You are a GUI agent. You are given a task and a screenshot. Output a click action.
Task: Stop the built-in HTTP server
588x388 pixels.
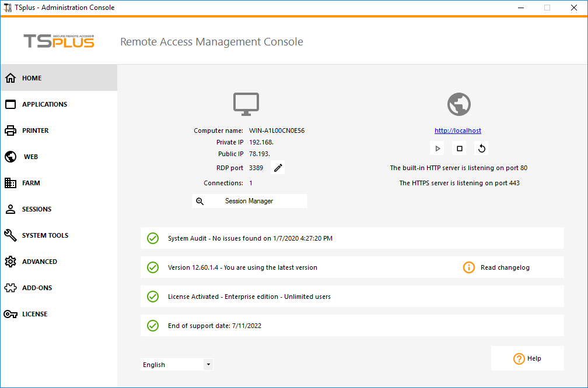point(459,148)
